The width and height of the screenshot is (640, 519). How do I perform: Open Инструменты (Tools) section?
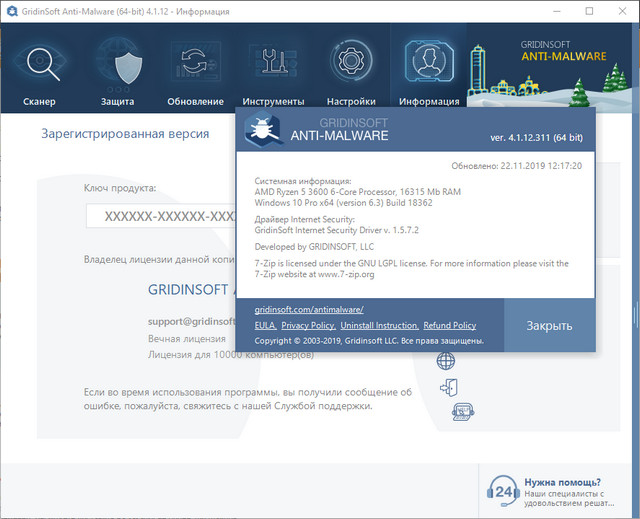273,72
